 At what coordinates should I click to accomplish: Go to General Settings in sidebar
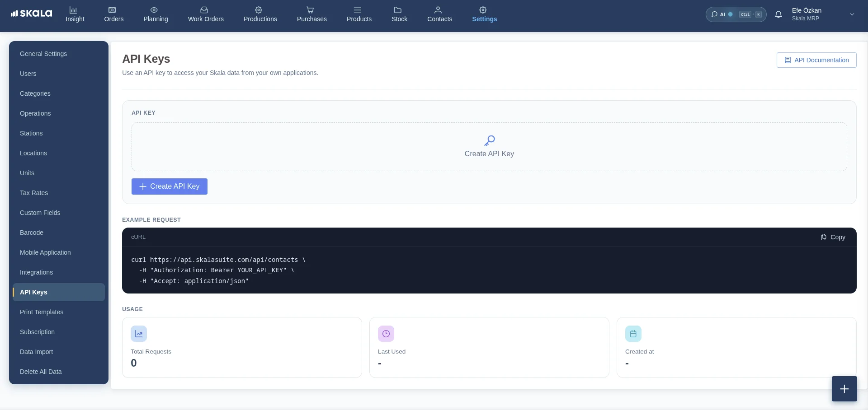click(59, 54)
